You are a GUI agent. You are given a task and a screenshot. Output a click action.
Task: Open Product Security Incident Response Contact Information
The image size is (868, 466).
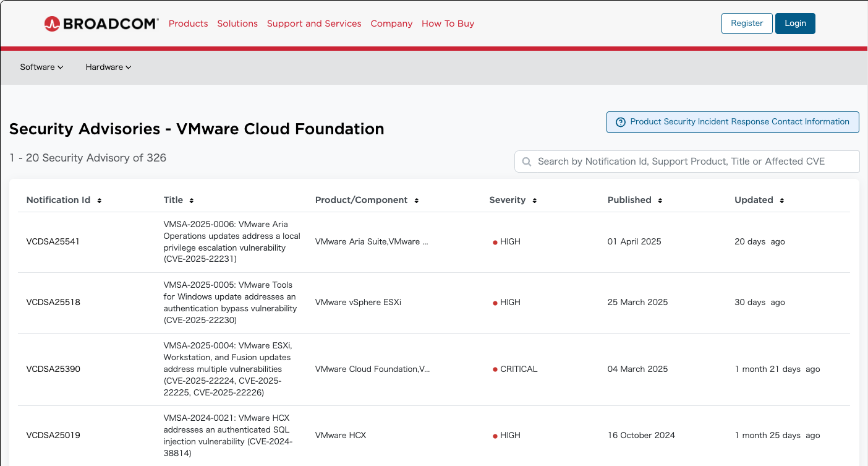733,122
